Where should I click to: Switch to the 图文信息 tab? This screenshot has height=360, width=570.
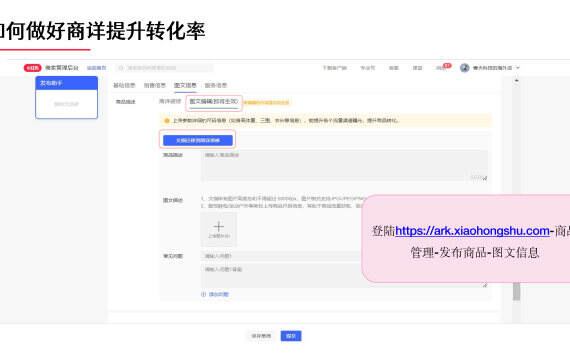click(185, 85)
